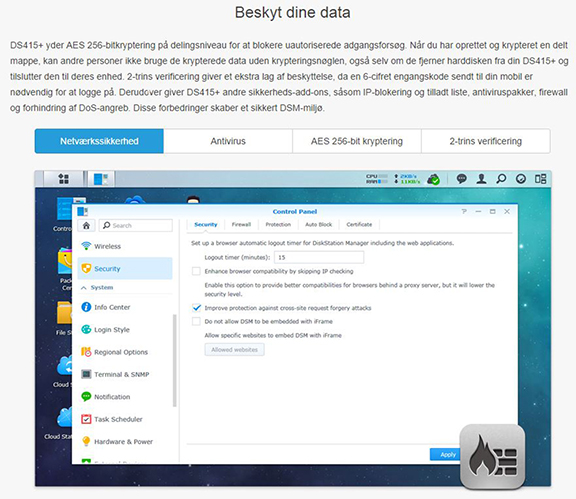576x499 pixels.
Task: Click the Control Panel home icon
Action: pos(86,225)
